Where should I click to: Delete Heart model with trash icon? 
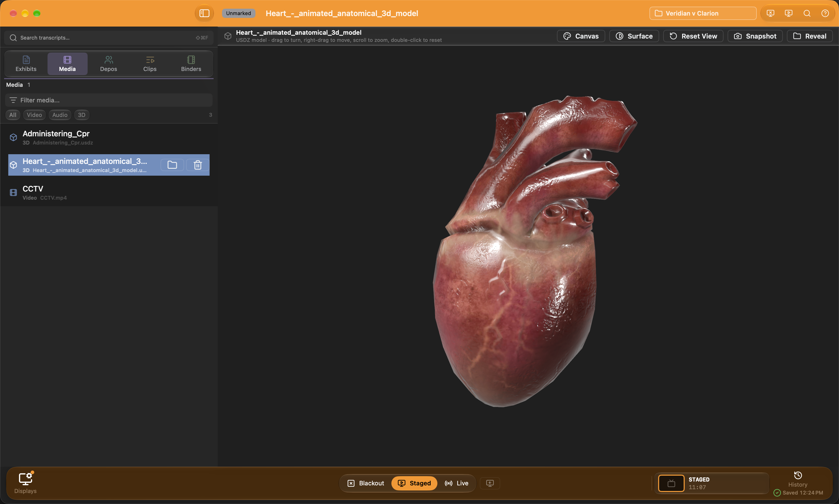(198, 165)
